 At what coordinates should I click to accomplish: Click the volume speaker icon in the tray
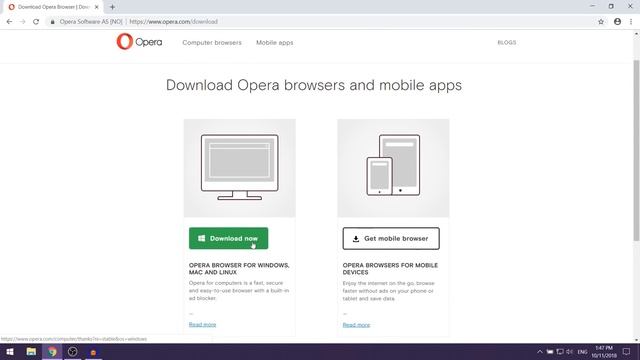(x=569, y=352)
